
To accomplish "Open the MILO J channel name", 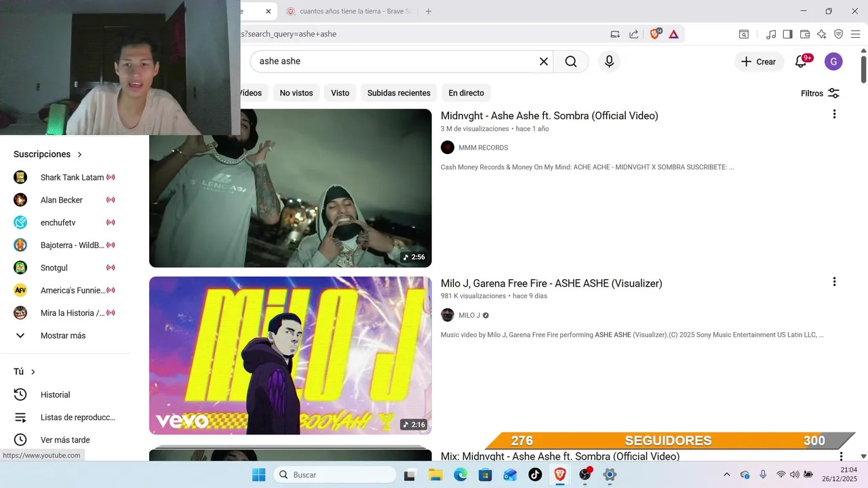I will pos(469,315).
